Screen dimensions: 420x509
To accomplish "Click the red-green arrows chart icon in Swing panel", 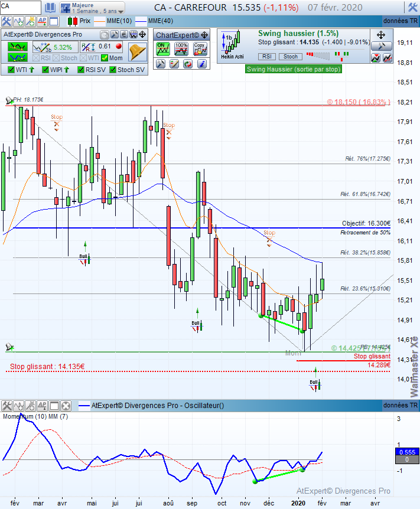I will click(376, 58).
